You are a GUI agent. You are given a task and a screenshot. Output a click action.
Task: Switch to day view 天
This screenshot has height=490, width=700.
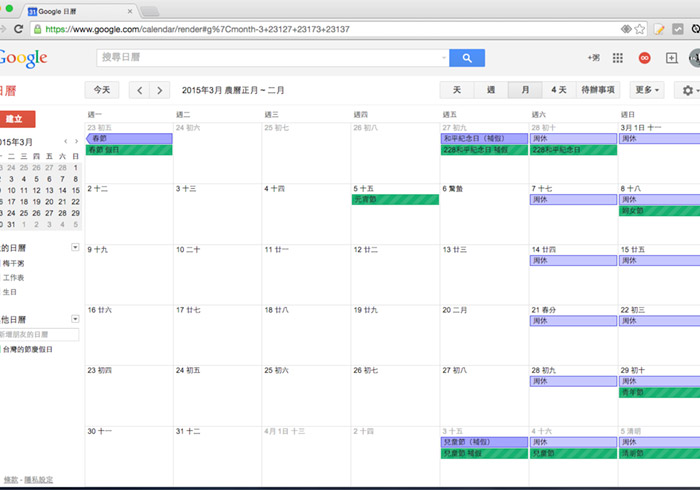(x=457, y=90)
